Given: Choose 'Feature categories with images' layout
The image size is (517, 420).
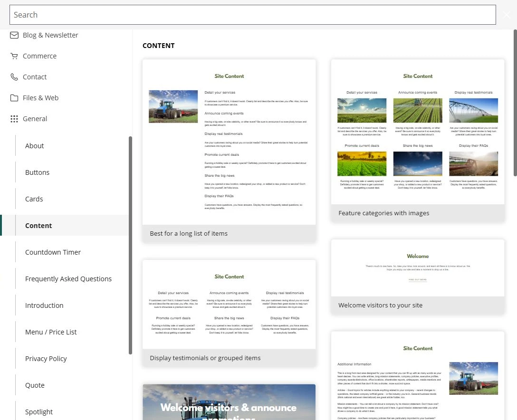Looking at the screenshot, I should click(x=417, y=141).
